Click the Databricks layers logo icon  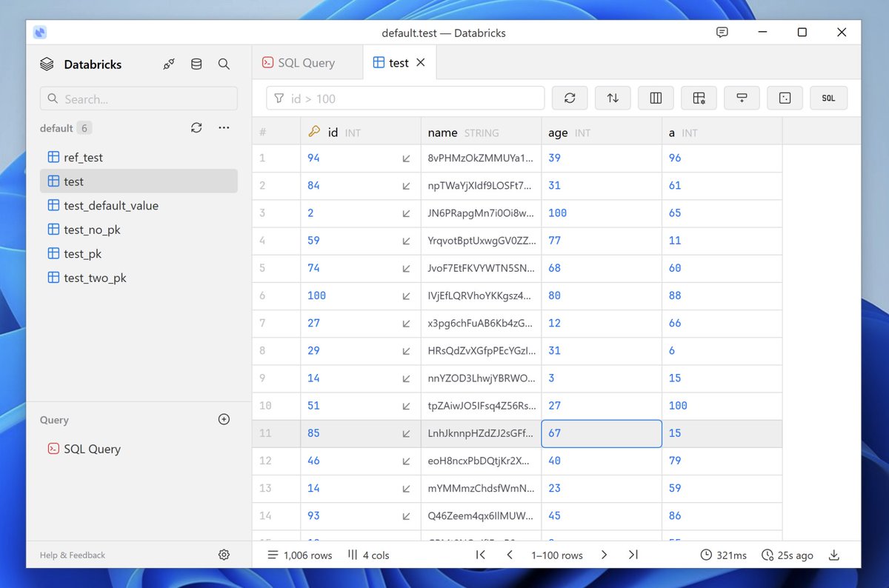point(47,64)
